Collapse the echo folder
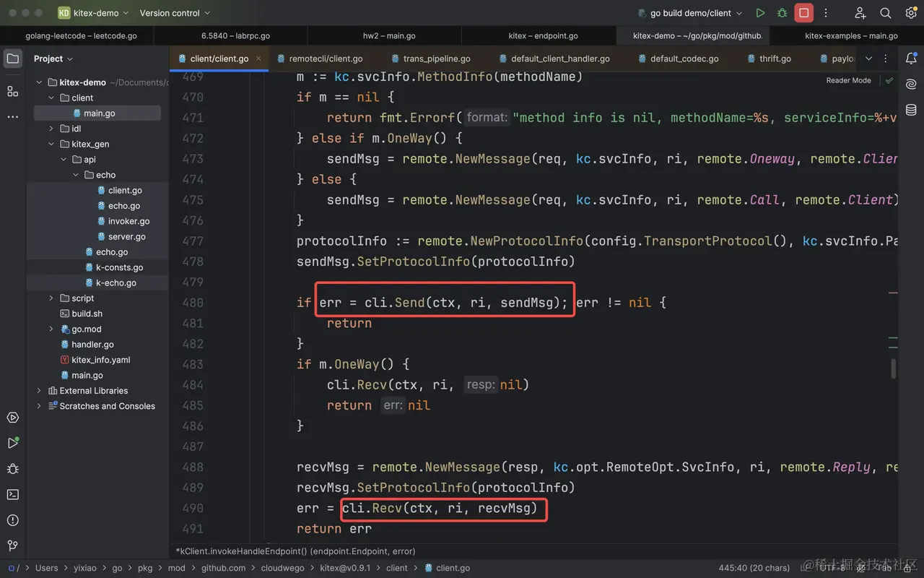The image size is (924, 578). (x=76, y=175)
